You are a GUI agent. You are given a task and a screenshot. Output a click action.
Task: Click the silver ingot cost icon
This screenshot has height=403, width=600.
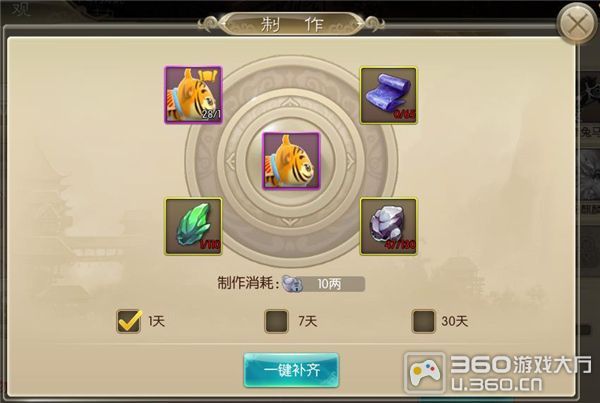292,284
